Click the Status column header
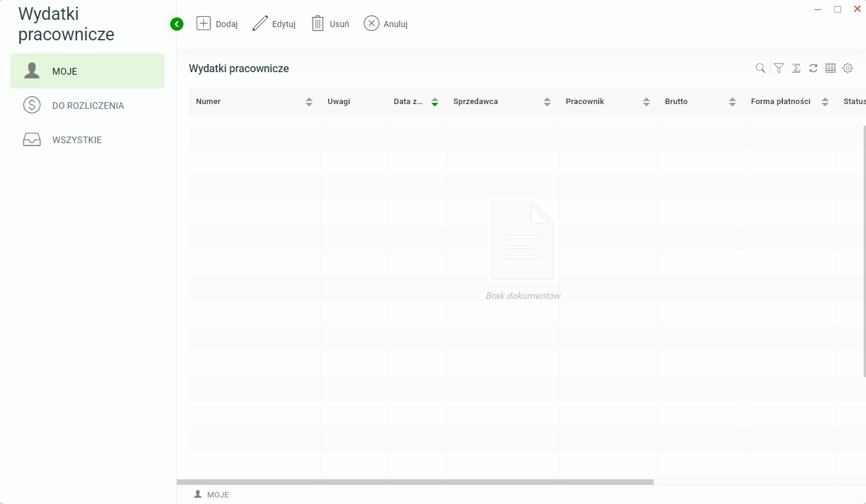866x504 pixels. (852, 102)
